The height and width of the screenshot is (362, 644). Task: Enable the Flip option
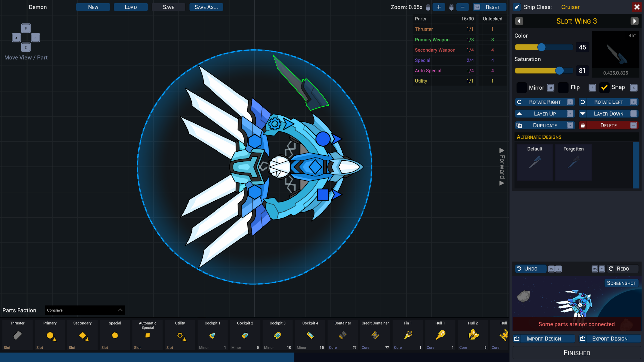coord(563,87)
